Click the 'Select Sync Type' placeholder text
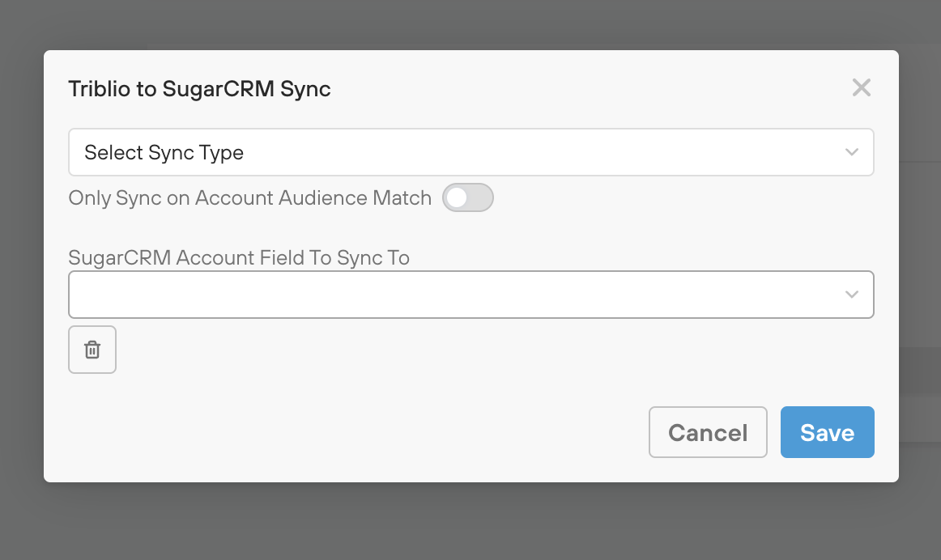Image resolution: width=941 pixels, height=560 pixels. [x=164, y=153]
